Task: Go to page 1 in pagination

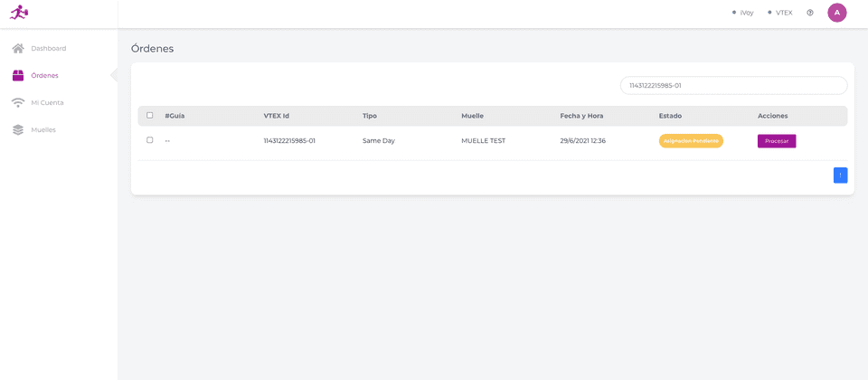Action: click(x=840, y=175)
